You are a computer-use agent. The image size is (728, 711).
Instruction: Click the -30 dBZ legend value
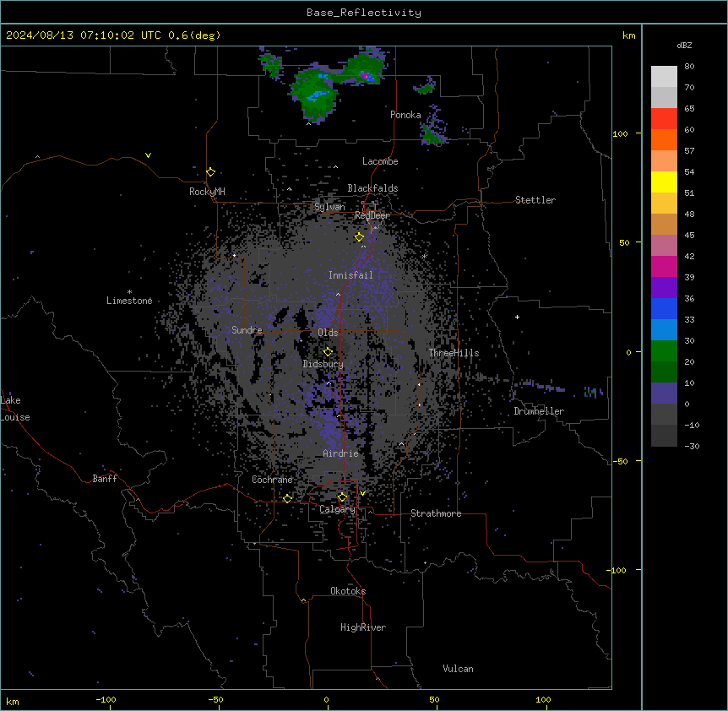pos(692,446)
